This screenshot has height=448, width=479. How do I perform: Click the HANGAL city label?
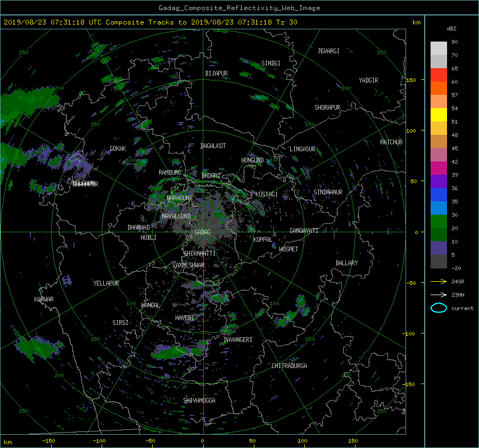click(150, 305)
